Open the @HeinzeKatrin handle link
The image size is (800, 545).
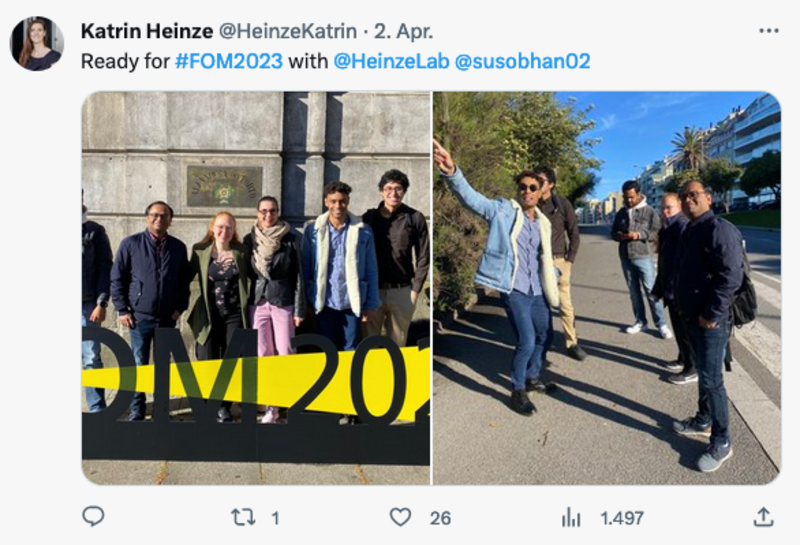(x=287, y=31)
